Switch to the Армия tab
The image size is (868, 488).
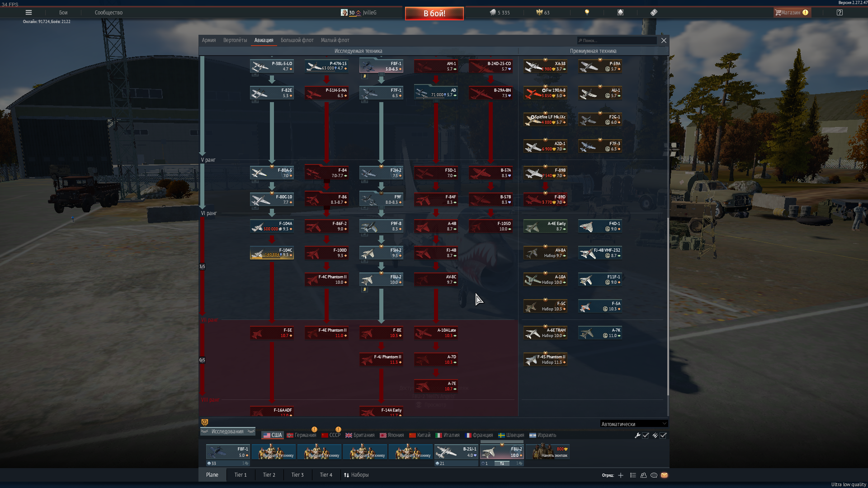tap(208, 40)
